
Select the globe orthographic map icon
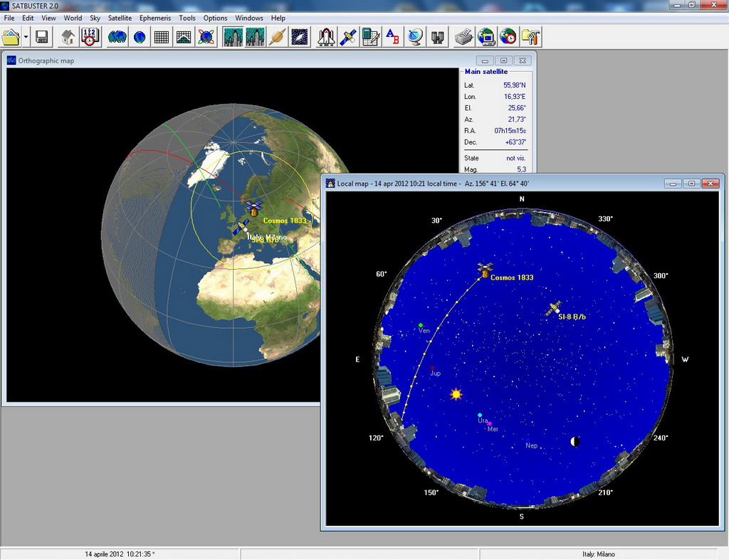click(140, 37)
